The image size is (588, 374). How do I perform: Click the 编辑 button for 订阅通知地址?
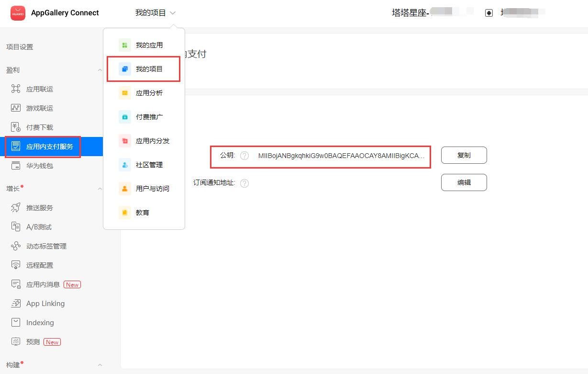pos(464,182)
